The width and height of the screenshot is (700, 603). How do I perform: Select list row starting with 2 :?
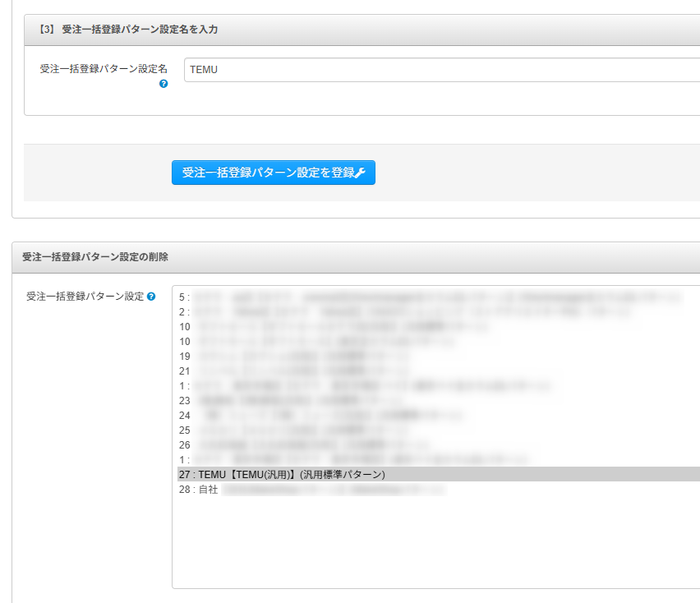point(439,312)
